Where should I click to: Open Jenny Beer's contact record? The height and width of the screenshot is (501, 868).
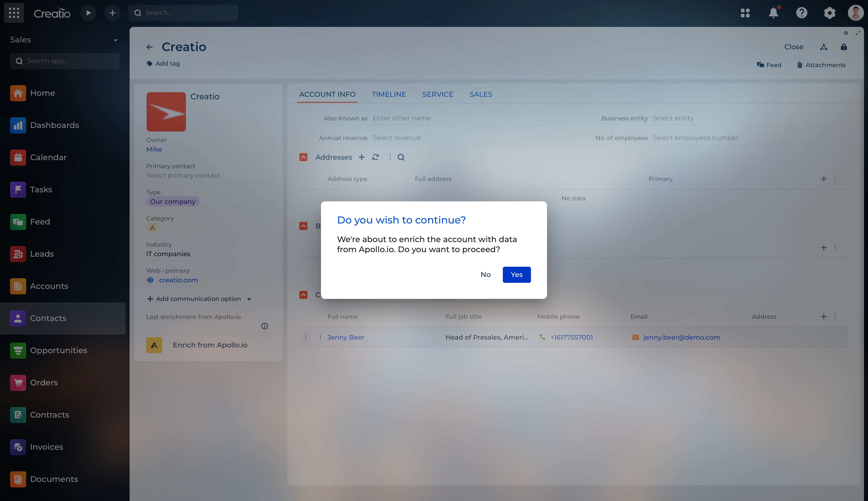(x=346, y=337)
